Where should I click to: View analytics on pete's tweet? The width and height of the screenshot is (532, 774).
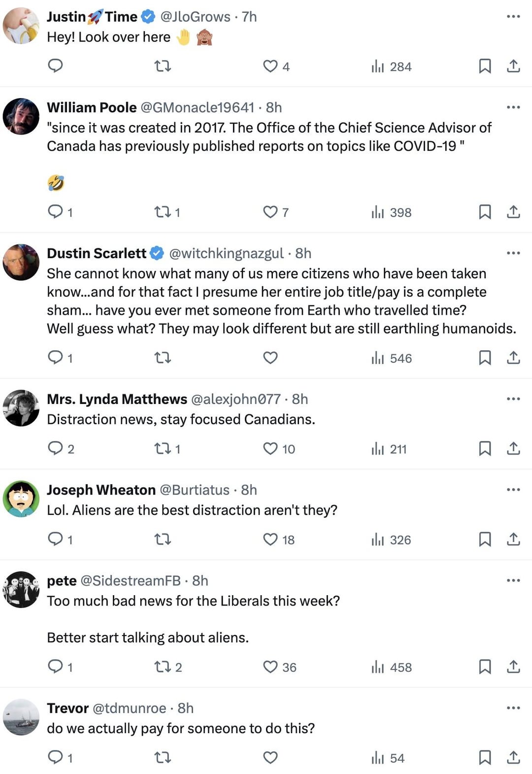(x=378, y=667)
